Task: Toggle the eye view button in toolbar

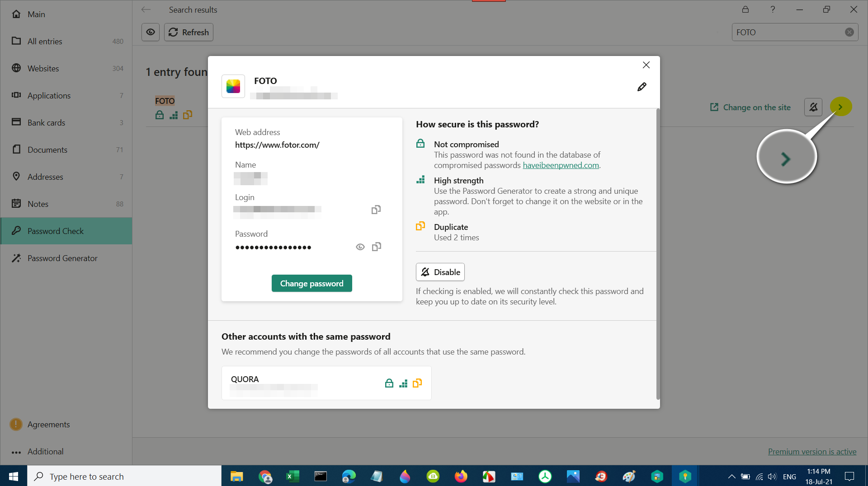Action: coord(151,32)
